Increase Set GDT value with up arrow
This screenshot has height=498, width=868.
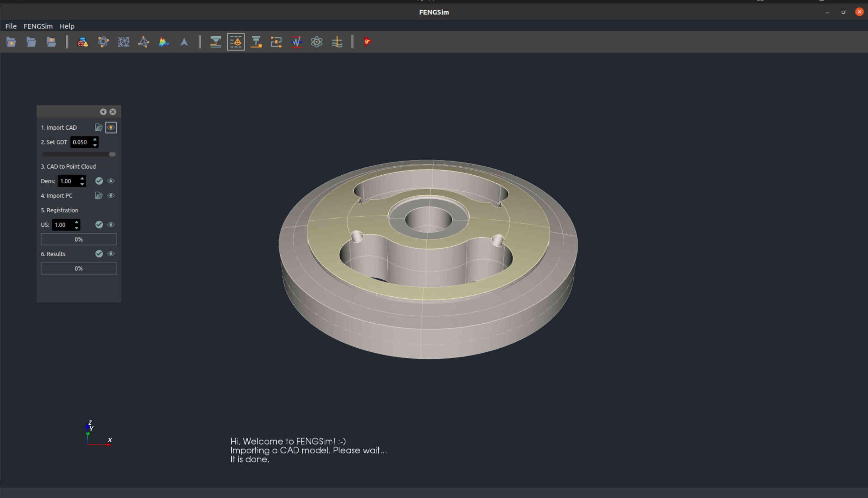(95, 139)
